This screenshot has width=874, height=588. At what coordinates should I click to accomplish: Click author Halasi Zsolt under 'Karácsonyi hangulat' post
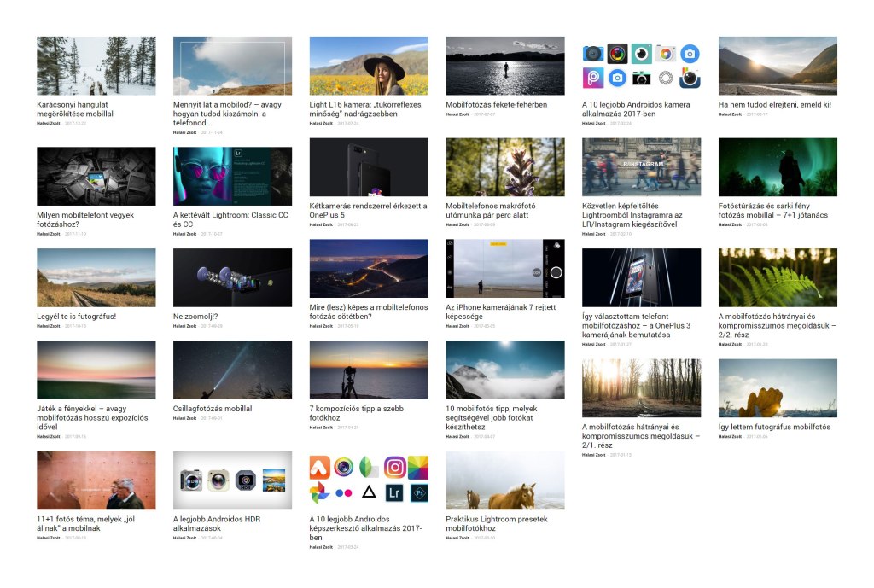tap(49, 124)
